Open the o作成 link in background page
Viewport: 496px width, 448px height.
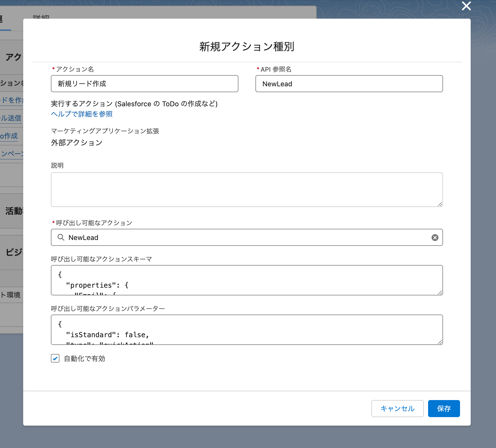coord(9,136)
